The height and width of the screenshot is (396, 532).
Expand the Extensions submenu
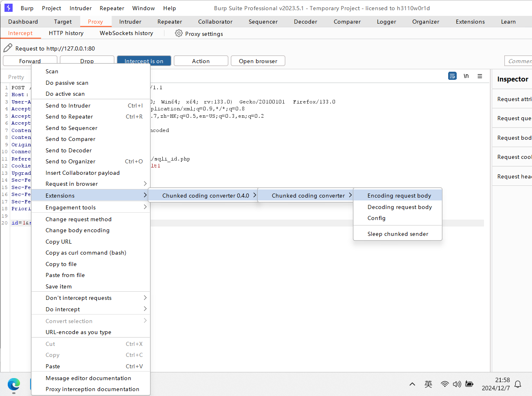point(90,196)
